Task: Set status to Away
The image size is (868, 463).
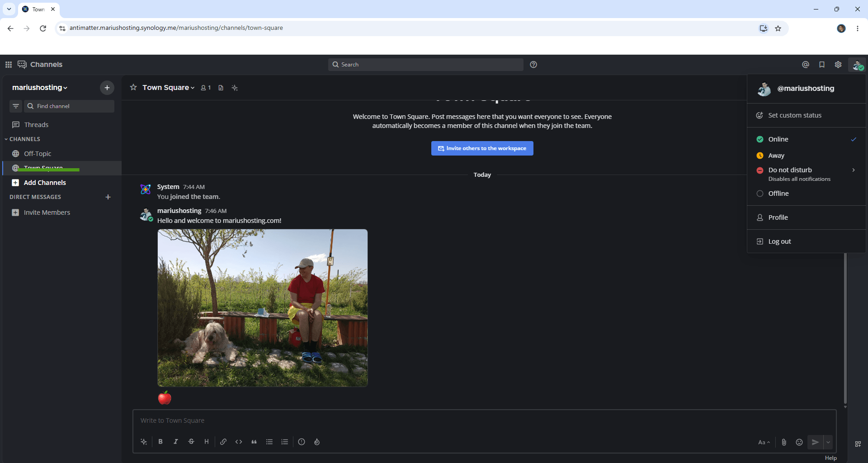Action: [x=807, y=156]
